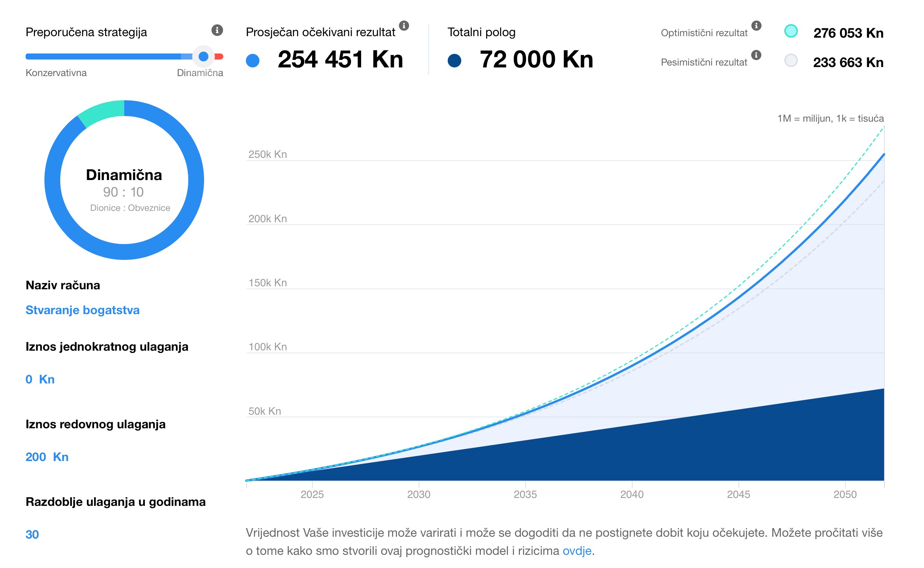The width and height of the screenshot is (924, 568).
Task: Click the 0 Kn one-time investment value
Action: click(x=40, y=379)
